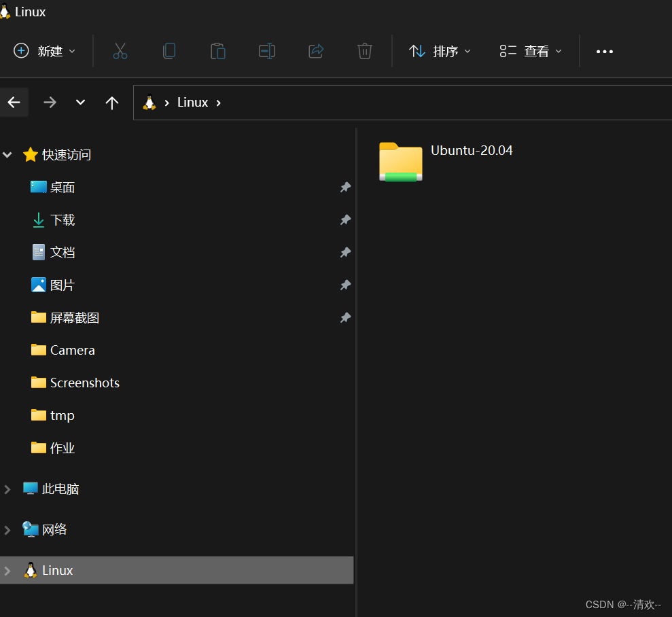This screenshot has height=617, width=672.
Task: Select the Copy icon in the toolbar
Action: [169, 50]
